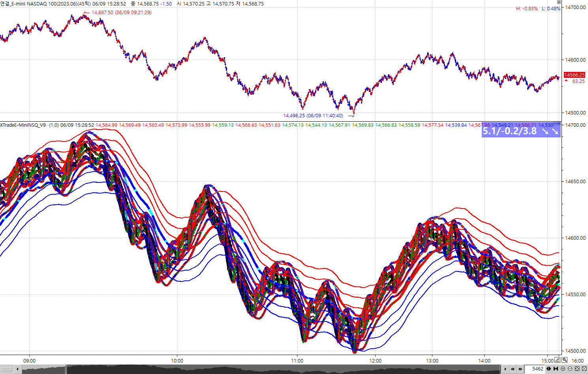The image size is (588, 374).
Task: Click the grip handle left of the scrollbar
Action: pyautogui.click(x=7, y=369)
